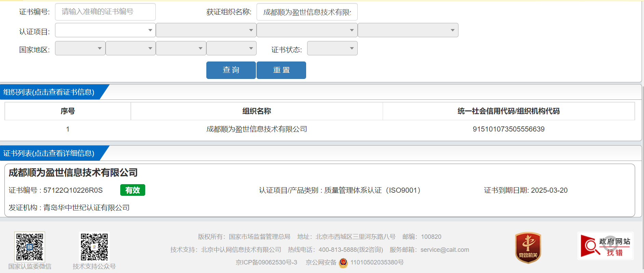Click the 组织名称 column header

click(257, 111)
